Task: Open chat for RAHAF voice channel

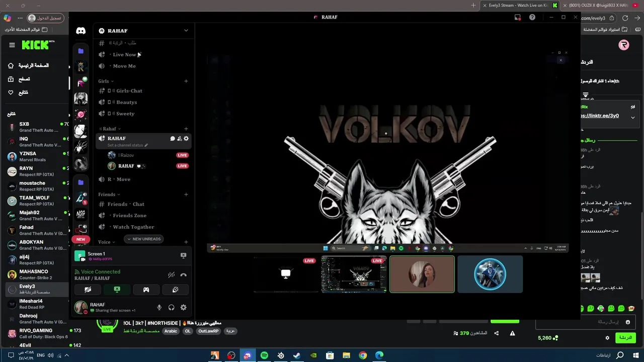Action: (173, 138)
